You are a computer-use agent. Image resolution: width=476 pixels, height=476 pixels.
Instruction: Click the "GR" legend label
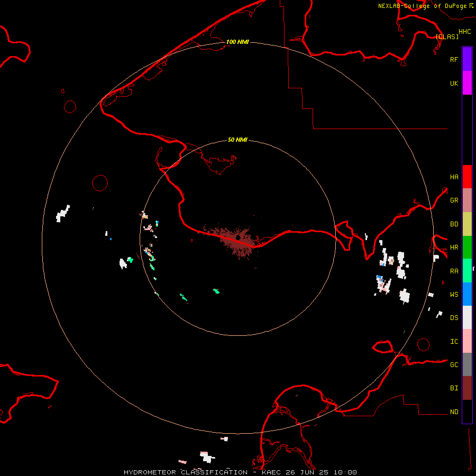454,200
